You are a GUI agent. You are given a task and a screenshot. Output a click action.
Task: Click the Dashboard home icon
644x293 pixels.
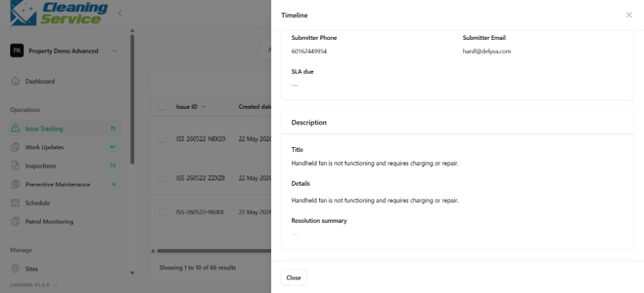point(15,81)
